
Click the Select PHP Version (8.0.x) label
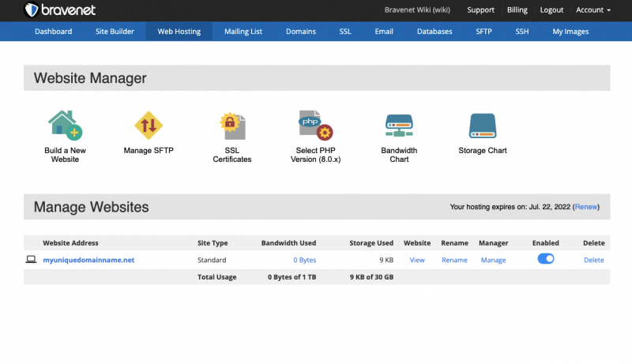click(315, 155)
